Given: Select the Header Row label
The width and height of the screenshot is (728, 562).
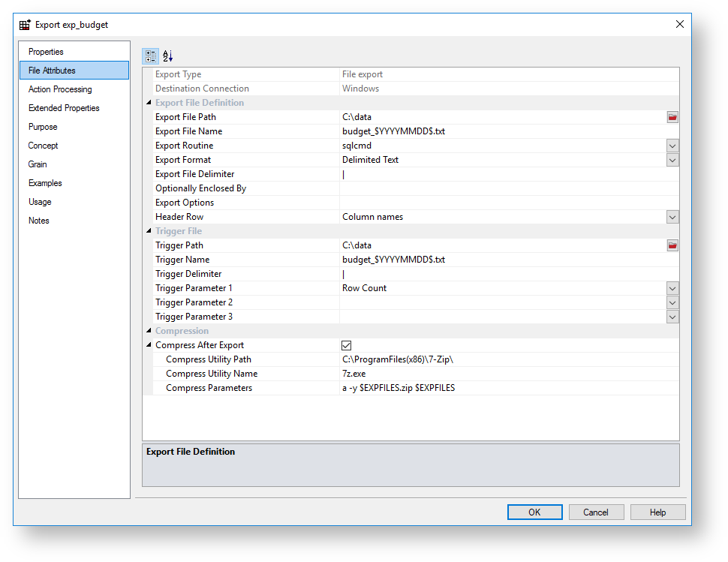Looking at the screenshot, I should [x=179, y=217].
